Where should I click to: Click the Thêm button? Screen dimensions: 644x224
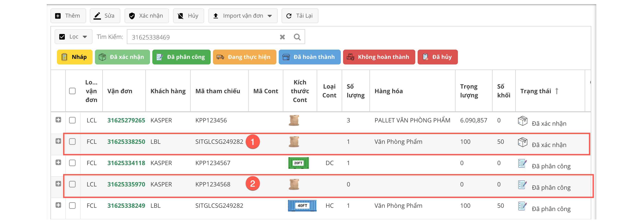point(68,16)
